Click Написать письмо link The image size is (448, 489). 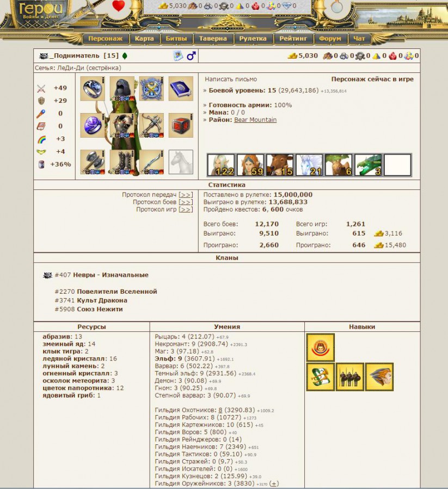click(x=231, y=79)
